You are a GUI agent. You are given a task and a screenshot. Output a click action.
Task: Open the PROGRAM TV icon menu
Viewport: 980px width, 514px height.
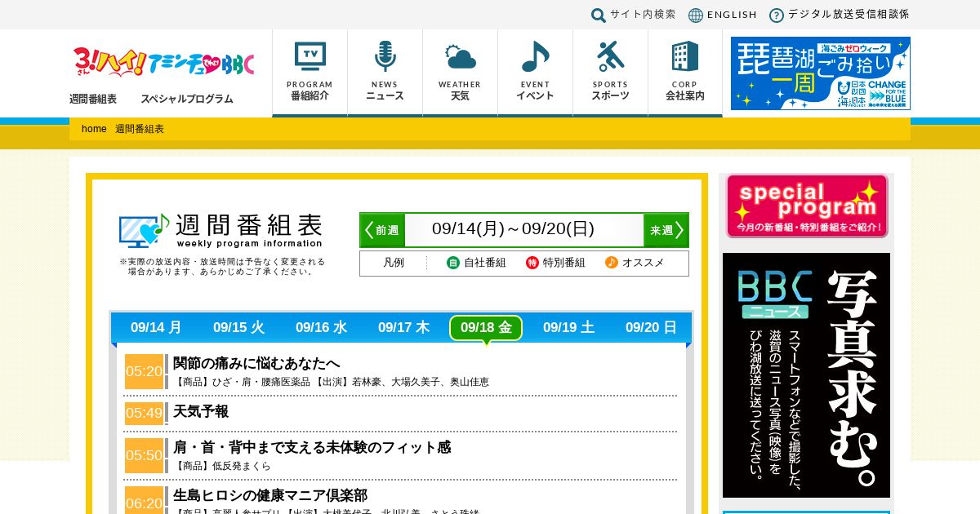point(310,56)
